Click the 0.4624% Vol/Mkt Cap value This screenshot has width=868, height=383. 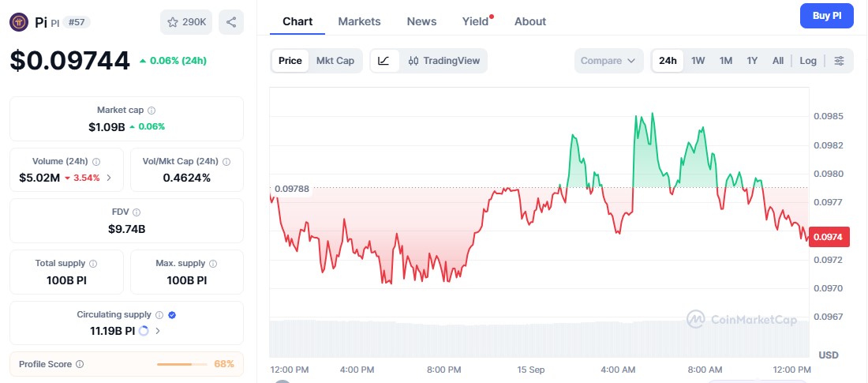(186, 178)
